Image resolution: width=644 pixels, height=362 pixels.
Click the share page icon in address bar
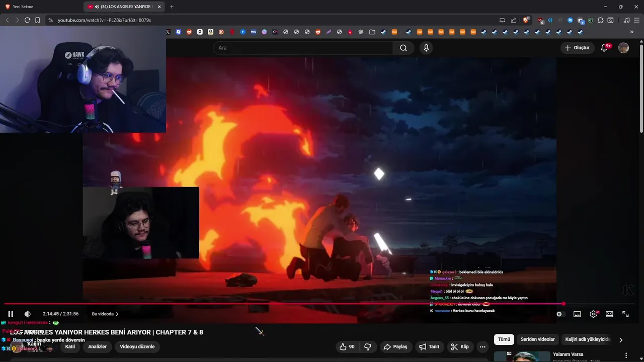(513, 20)
